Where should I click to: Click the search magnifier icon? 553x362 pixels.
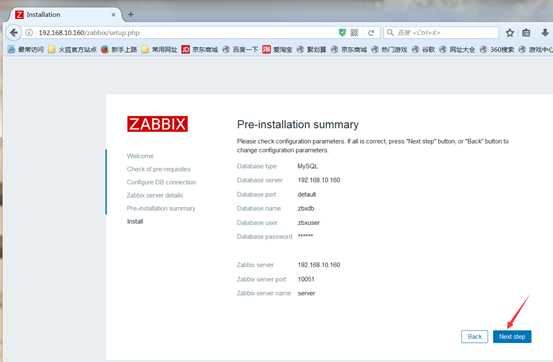point(390,33)
